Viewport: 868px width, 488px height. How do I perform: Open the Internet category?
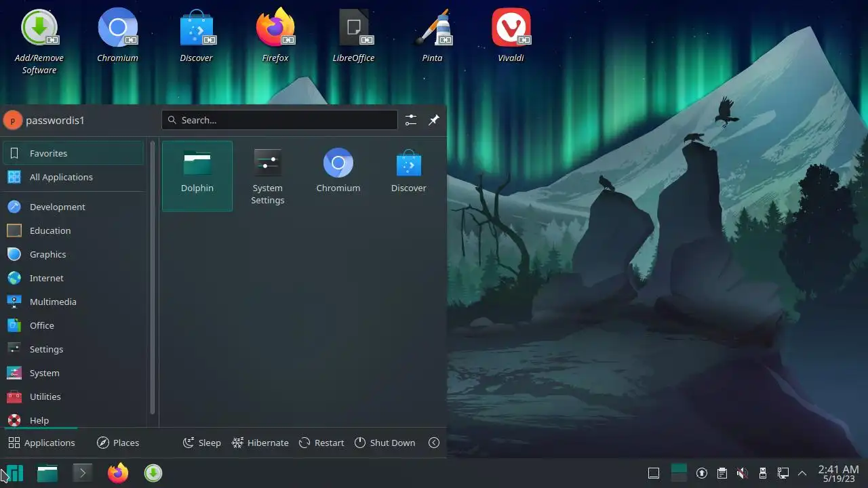click(73, 278)
